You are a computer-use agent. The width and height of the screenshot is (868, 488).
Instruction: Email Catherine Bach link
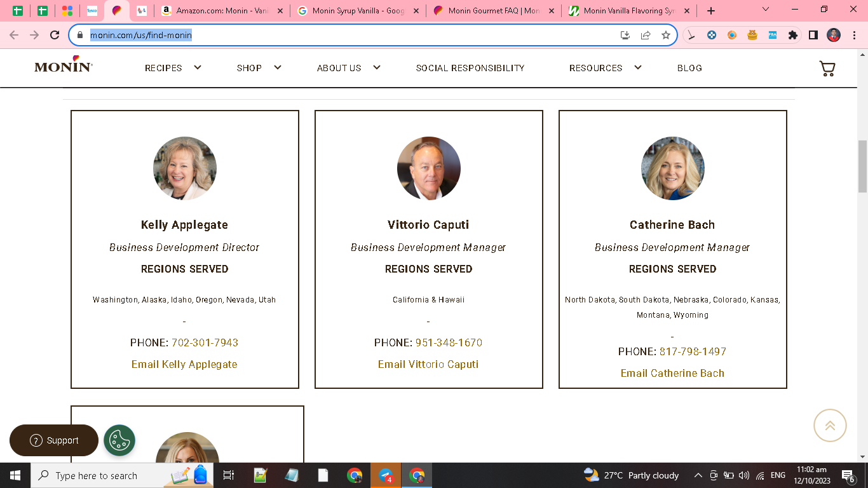[x=672, y=373]
